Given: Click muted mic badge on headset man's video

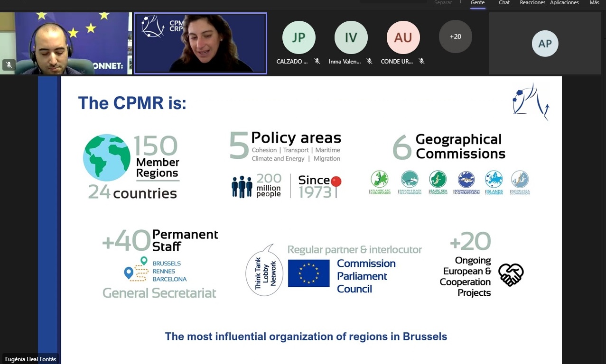Looking at the screenshot, I should coord(9,65).
